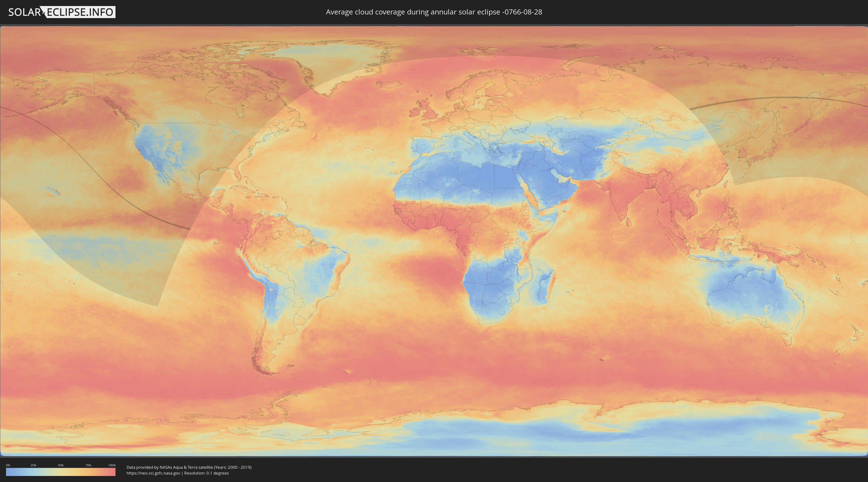
Task: Click the average cloud coverage title text
Action: 434,12
